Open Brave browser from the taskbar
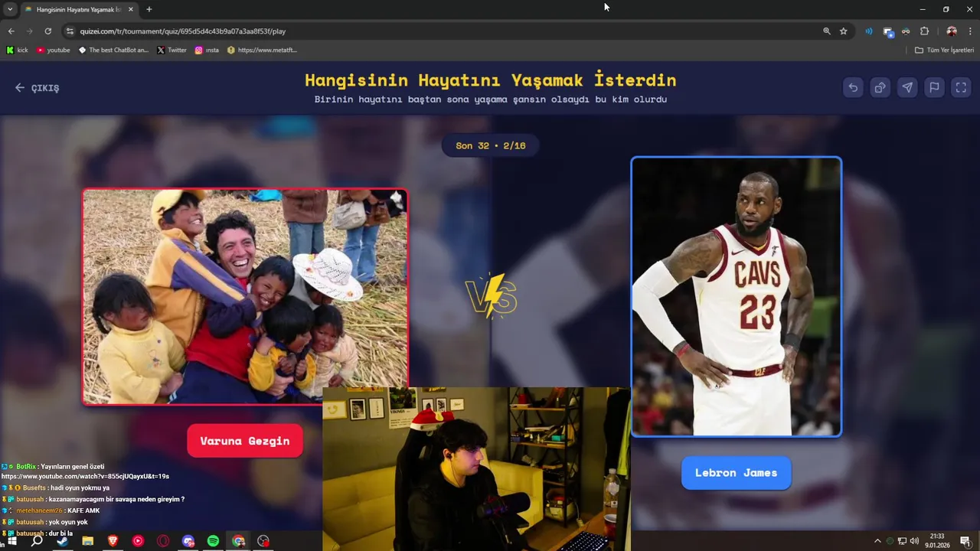 click(113, 541)
